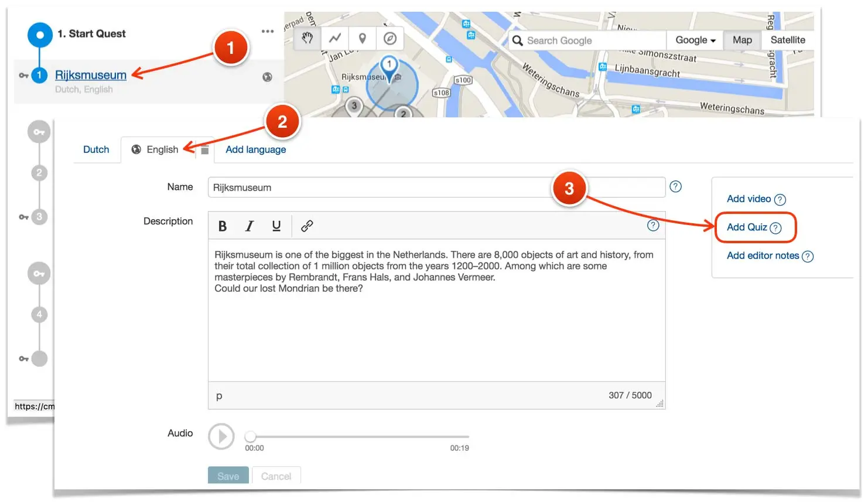Click the delete icon next to English tab
Image resolution: width=868 pixels, height=504 pixels.
click(x=204, y=151)
